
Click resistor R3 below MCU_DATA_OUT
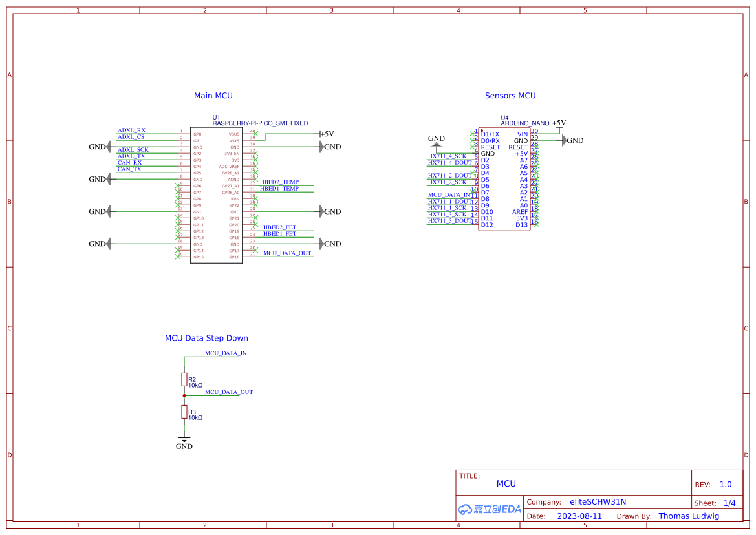pos(184,412)
